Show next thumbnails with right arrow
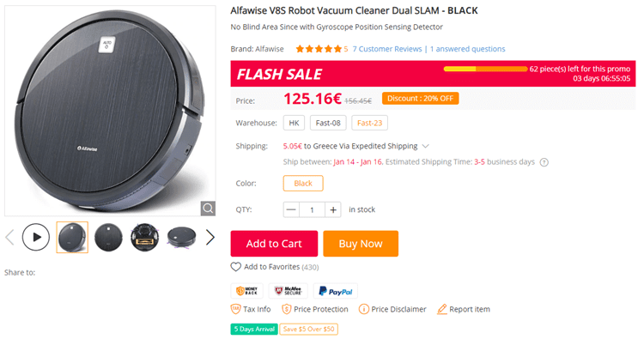 [x=210, y=237]
